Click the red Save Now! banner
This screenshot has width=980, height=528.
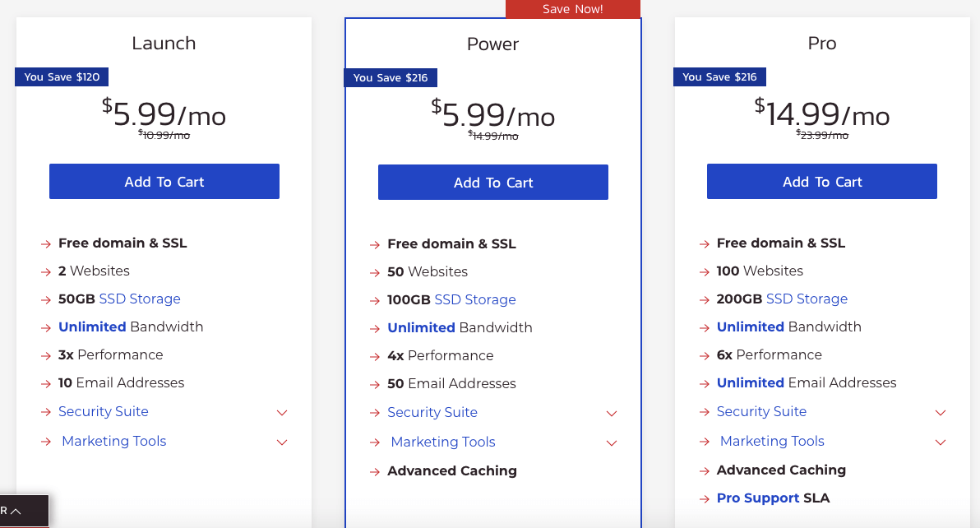click(572, 9)
